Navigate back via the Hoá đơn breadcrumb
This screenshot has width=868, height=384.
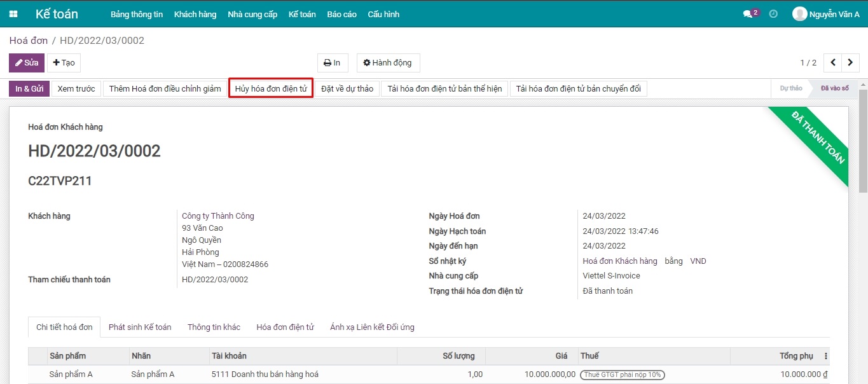pos(28,40)
